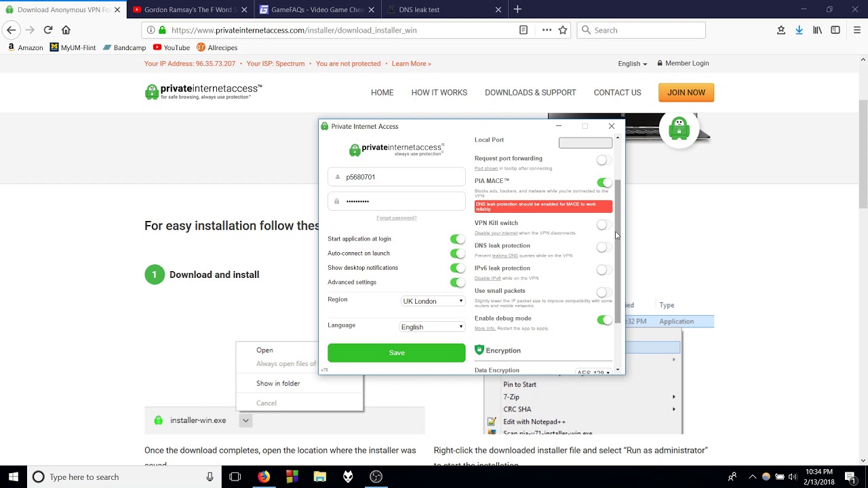Open File Explorer from the taskbar

320,476
